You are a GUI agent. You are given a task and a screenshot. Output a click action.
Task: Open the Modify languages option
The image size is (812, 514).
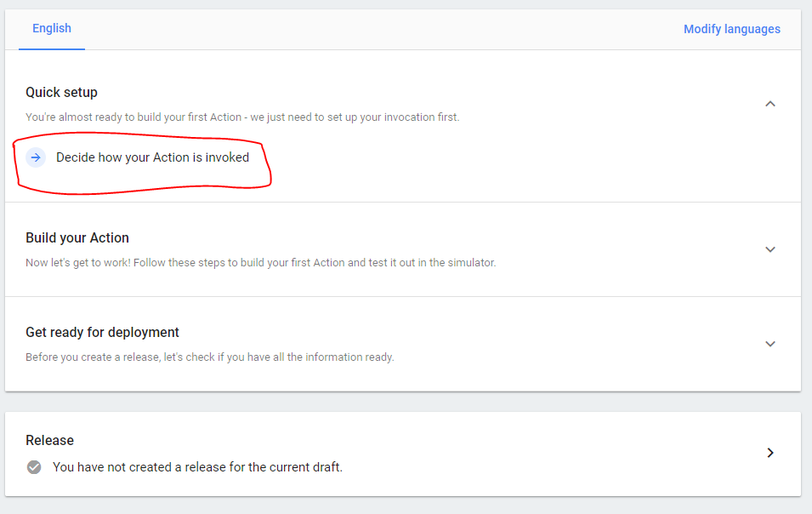pos(731,28)
